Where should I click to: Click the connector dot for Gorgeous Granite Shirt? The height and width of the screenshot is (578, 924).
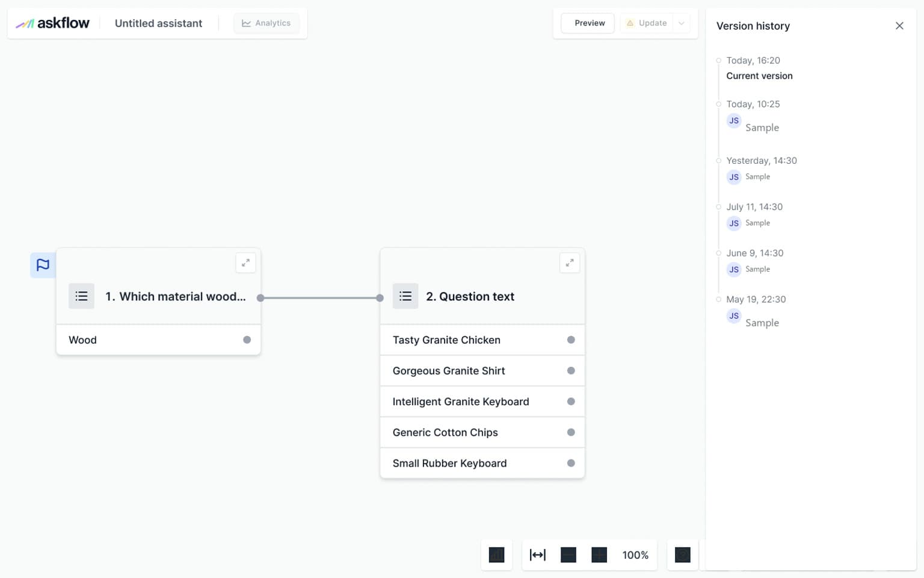(571, 370)
